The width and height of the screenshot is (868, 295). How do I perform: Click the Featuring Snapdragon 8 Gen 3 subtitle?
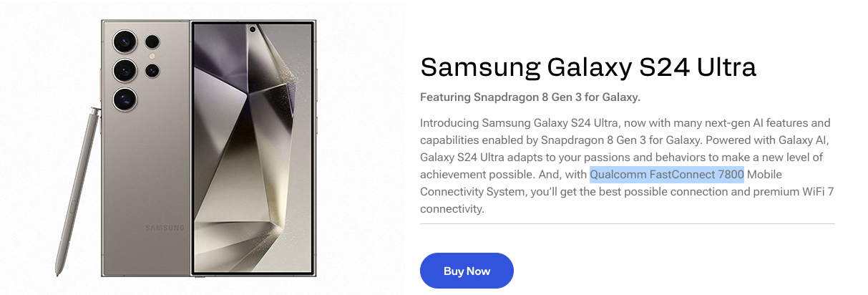coord(530,97)
